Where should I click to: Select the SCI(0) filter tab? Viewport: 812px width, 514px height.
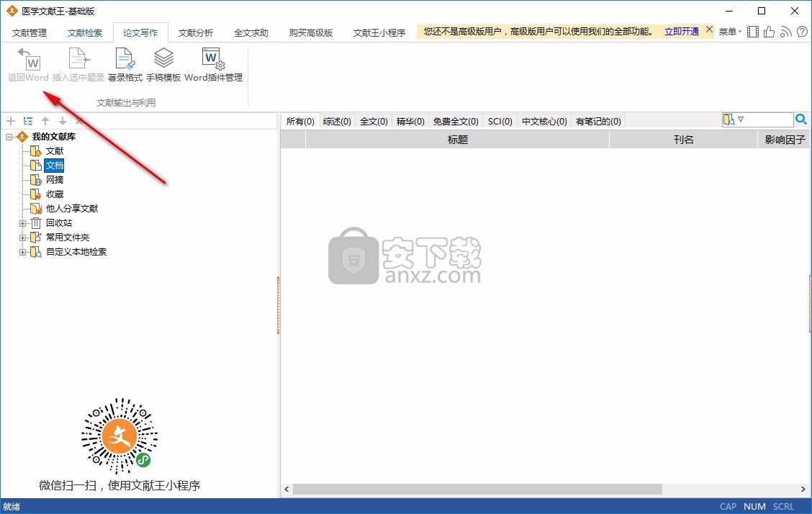[500, 121]
